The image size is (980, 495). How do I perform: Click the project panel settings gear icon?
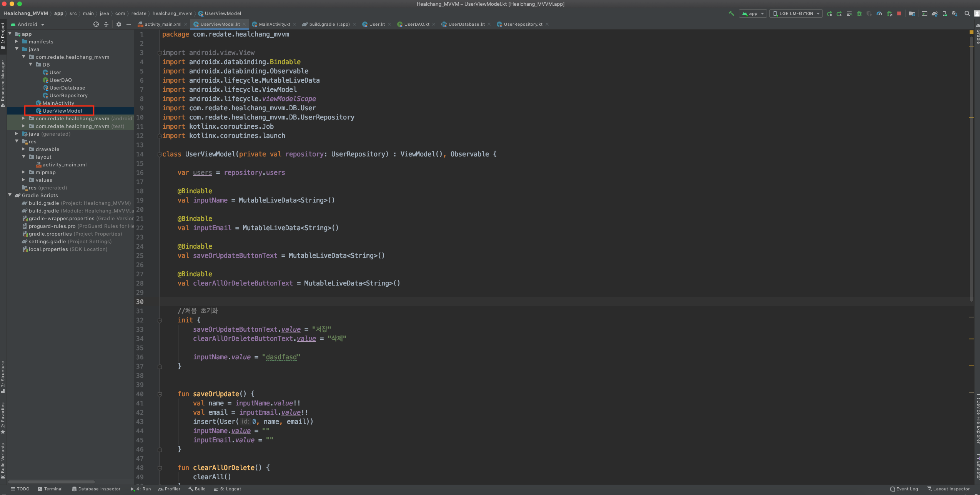pyautogui.click(x=118, y=24)
